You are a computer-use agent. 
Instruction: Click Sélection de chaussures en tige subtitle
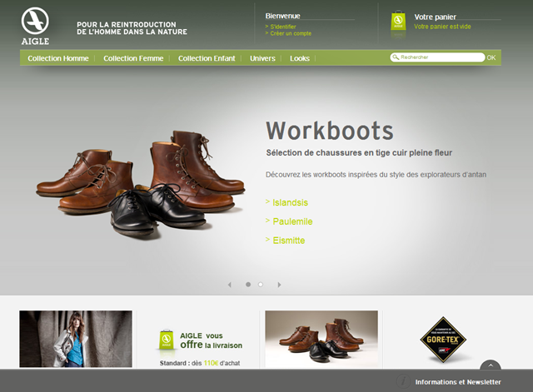359,153
